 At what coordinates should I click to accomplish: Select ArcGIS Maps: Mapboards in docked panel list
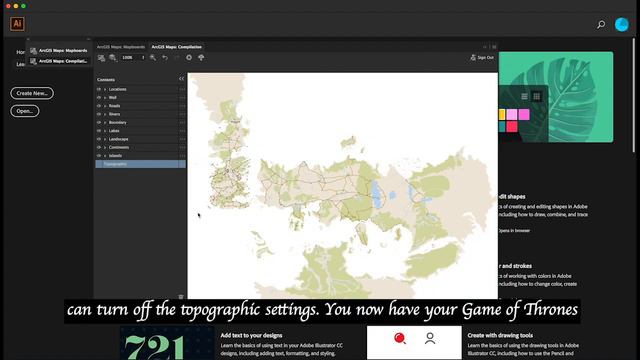(x=60, y=51)
